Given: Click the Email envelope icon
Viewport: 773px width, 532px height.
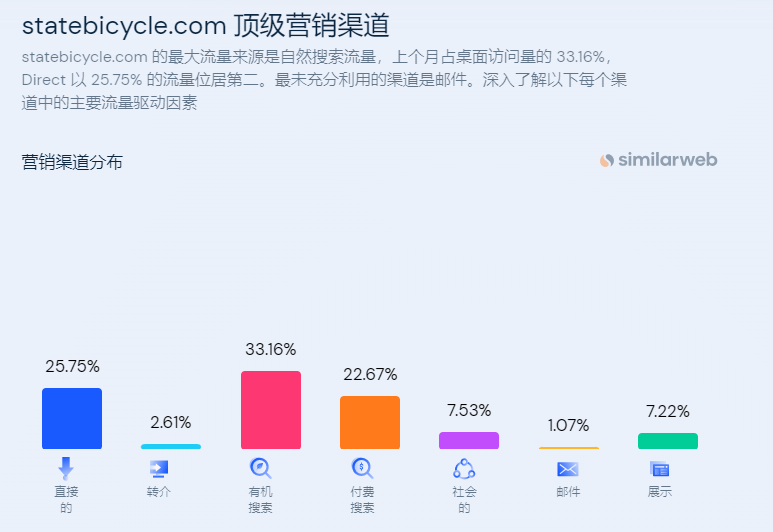Looking at the screenshot, I should coord(568,469).
